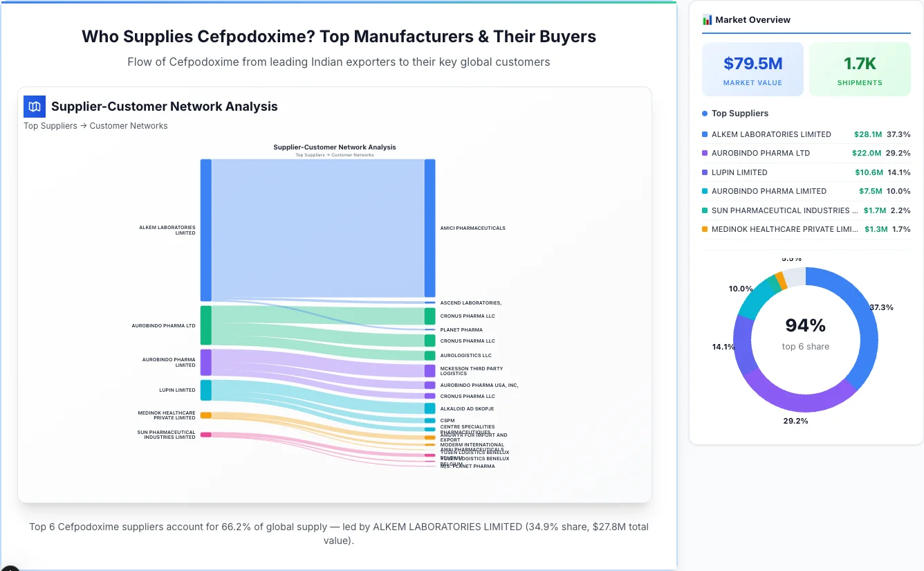The image size is (924, 571).
Task: Toggle the blue bullet next to Top Suppliers heading
Action: click(704, 113)
